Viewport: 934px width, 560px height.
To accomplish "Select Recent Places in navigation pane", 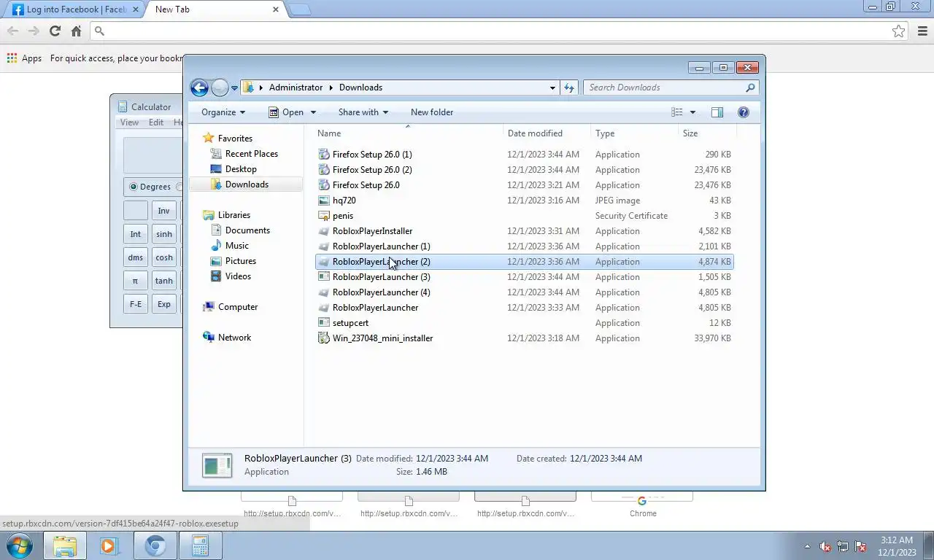I will [251, 154].
